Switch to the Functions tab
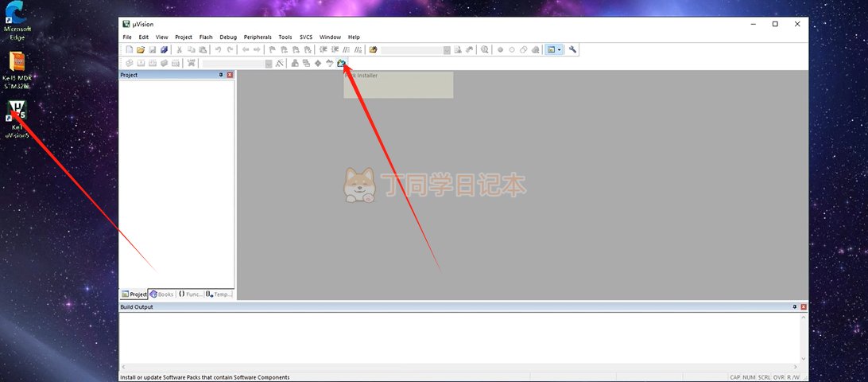Image resolution: width=868 pixels, height=382 pixels. pyautogui.click(x=190, y=294)
